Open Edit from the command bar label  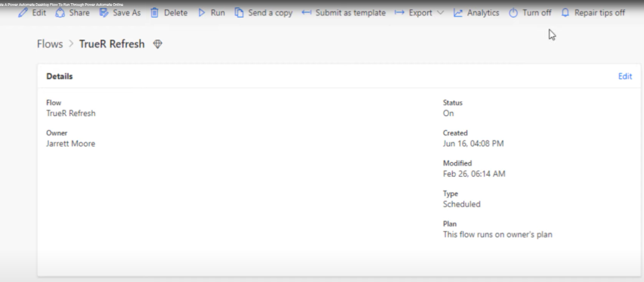pos(39,13)
